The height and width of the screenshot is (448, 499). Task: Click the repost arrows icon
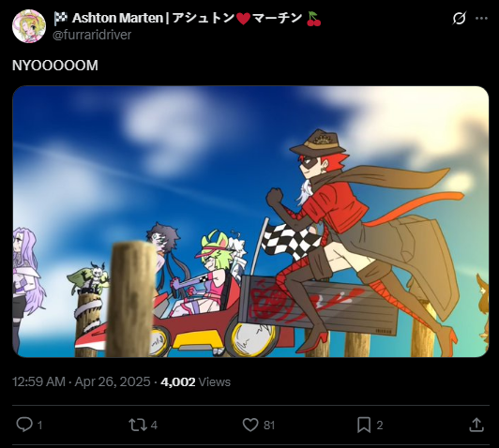click(137, 426)
